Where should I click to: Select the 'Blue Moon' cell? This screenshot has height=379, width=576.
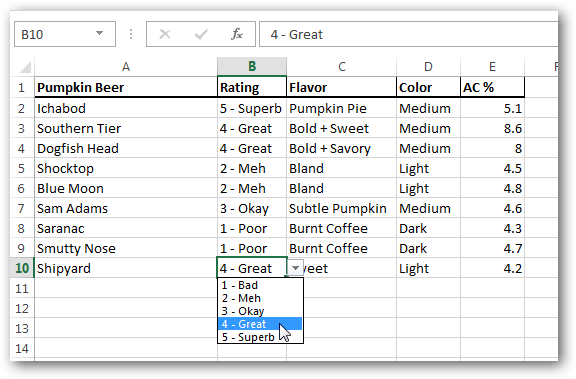[x=126, y=188]
